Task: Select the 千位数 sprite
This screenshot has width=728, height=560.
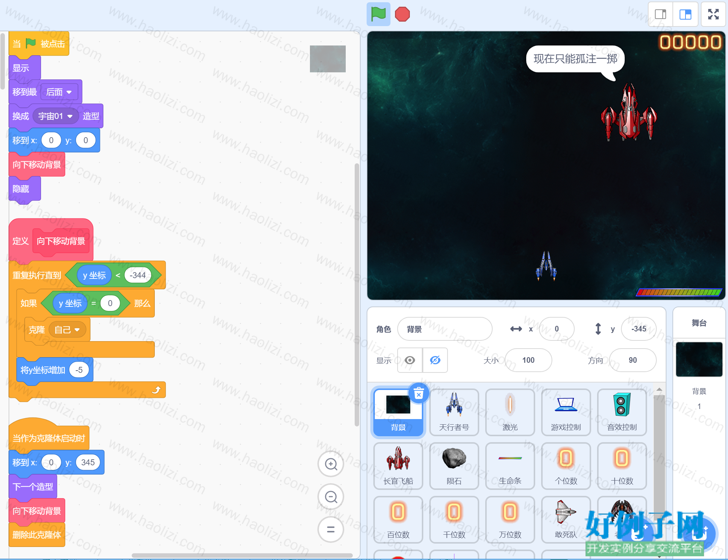Action: coord(454,520)
